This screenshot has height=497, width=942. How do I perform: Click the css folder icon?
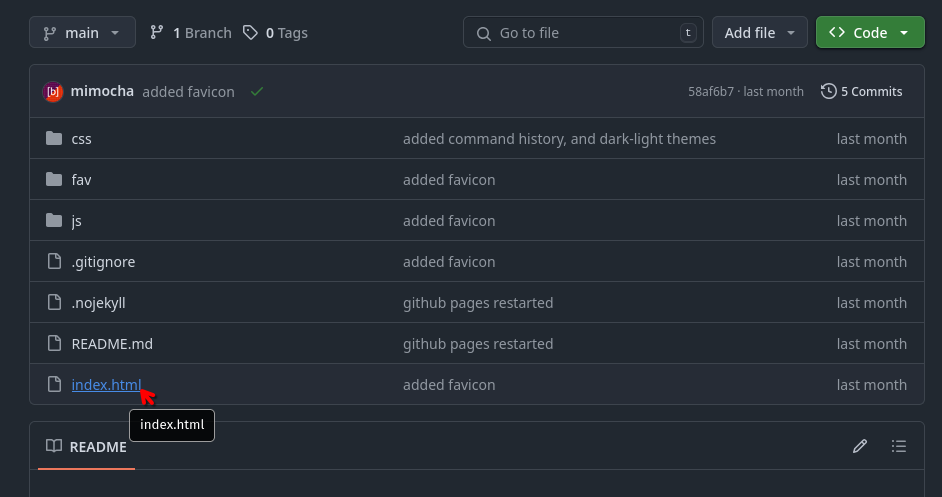point(54,138)
